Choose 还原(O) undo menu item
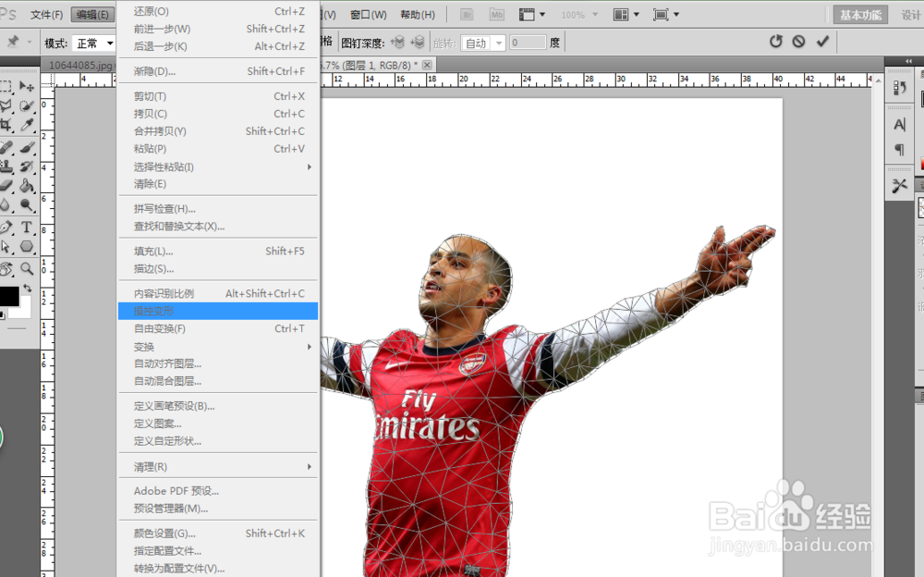The image size is (924, 577). [x=218, y=11]
